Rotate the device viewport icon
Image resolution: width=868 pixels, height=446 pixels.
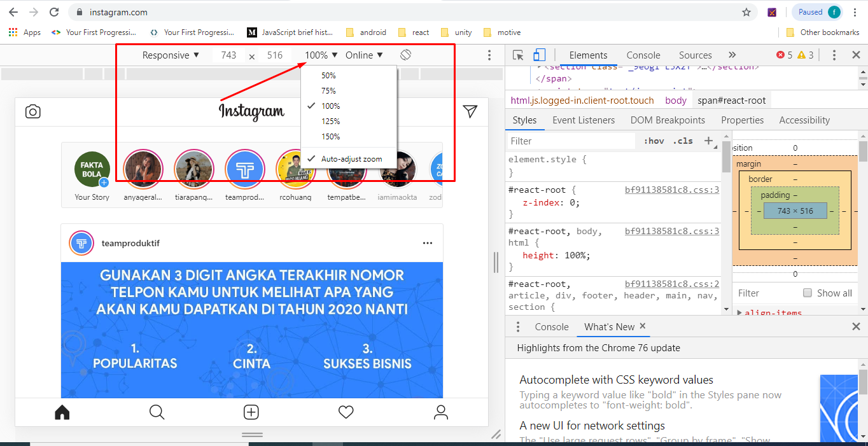click(x=406, y=55)
